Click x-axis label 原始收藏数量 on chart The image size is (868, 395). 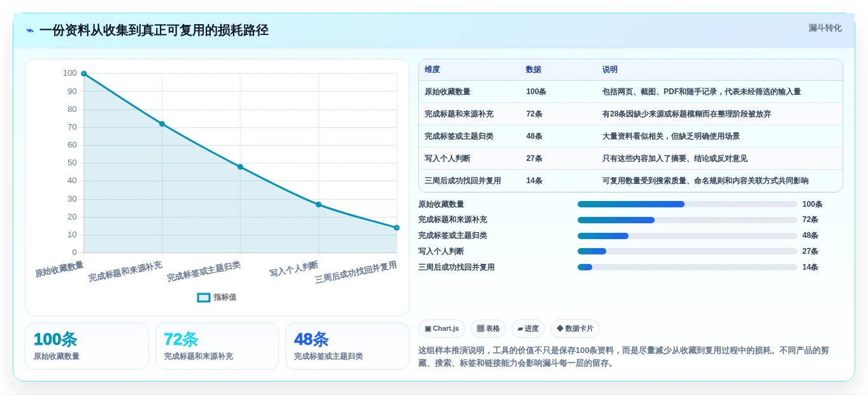tap(59, 269)
